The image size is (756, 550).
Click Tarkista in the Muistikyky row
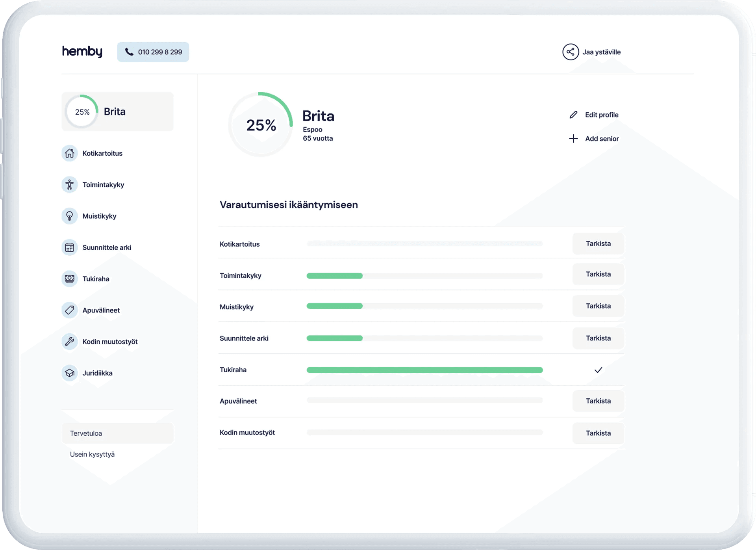[598, 306]
